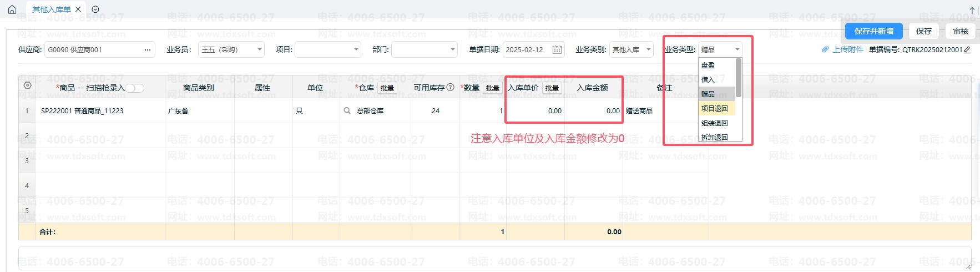
Task: Click 批量 button in 仓库 column header
Action: (387, 88)
